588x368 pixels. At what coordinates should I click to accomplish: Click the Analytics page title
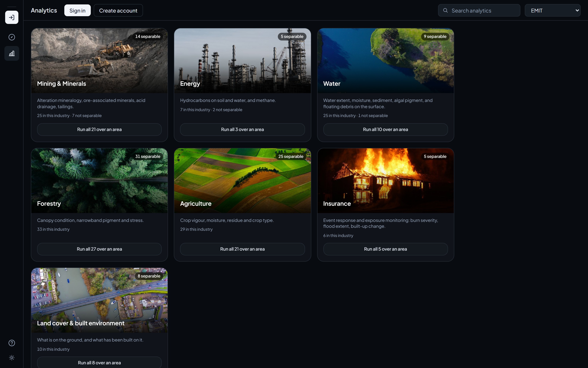[x=44, y=10]
